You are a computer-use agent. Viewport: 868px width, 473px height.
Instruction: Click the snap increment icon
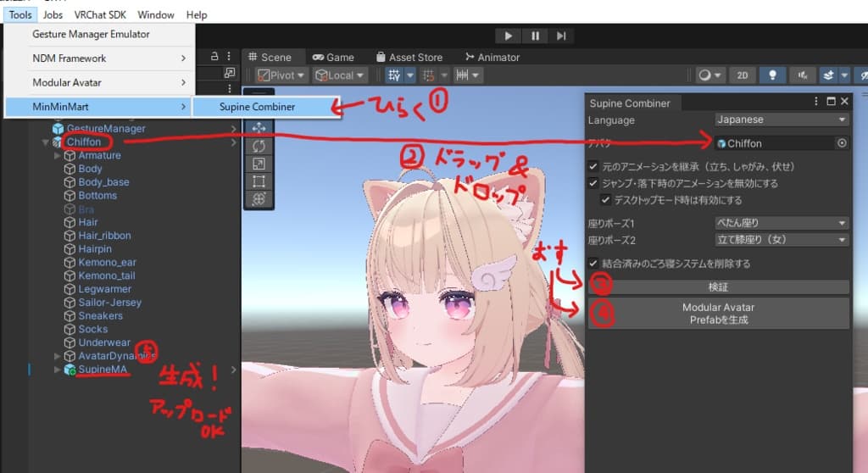[x=462, y=75]
